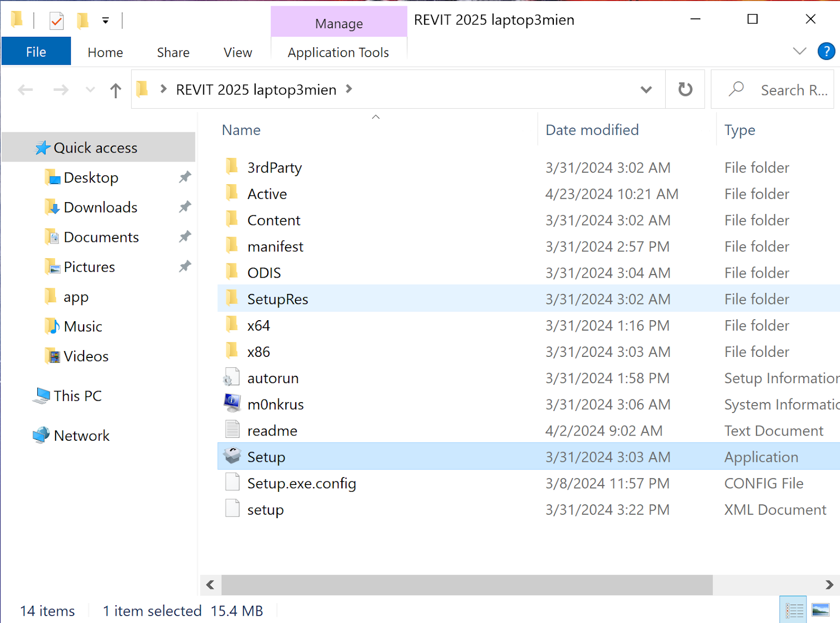Open the File menu
This screenshot has width=840, height=623.
pyautogui.click(x=36, y=52)
